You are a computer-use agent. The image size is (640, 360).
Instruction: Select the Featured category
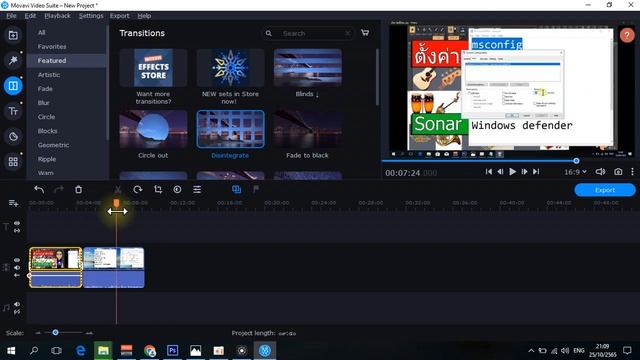(x=66, y=60)
